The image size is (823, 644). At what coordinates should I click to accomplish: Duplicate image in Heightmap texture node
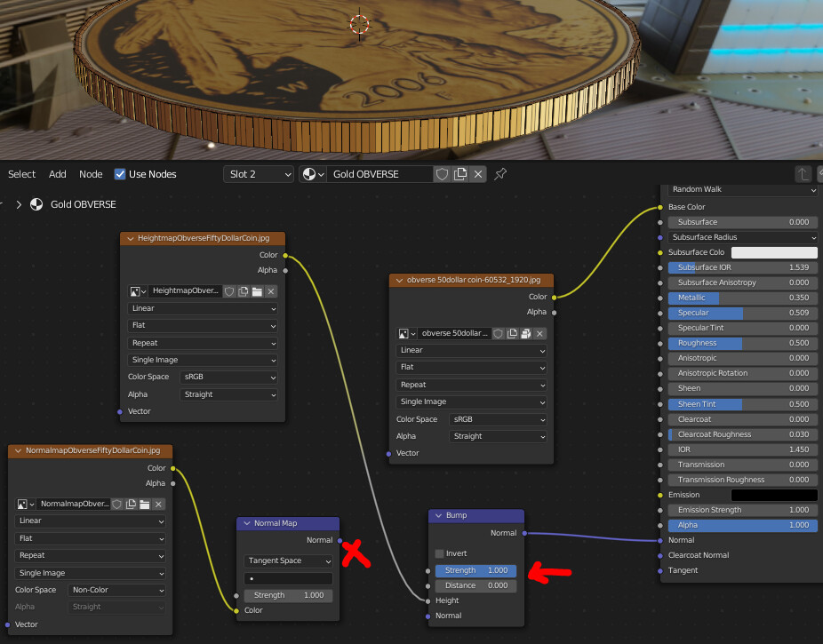tap(243, 291)
